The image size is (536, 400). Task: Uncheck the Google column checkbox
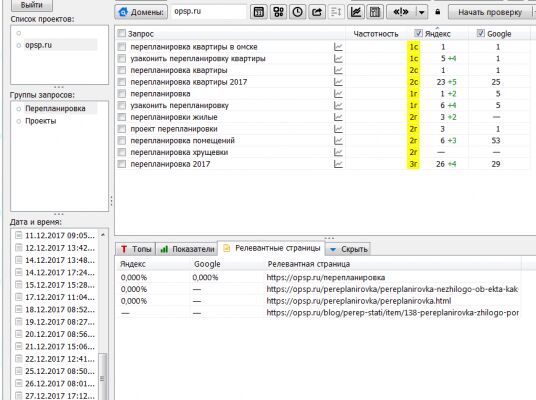pos(481,33)
